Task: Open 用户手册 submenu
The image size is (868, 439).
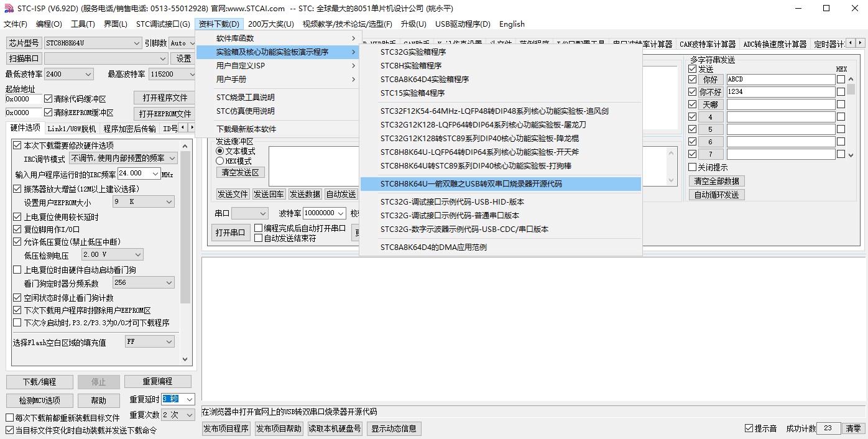Action: coord(277,80)
